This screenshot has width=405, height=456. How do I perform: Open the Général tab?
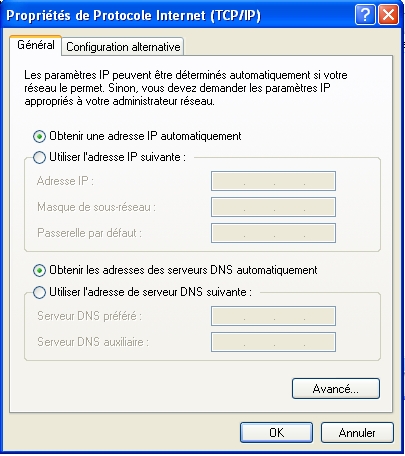click(x=36, y=45)
